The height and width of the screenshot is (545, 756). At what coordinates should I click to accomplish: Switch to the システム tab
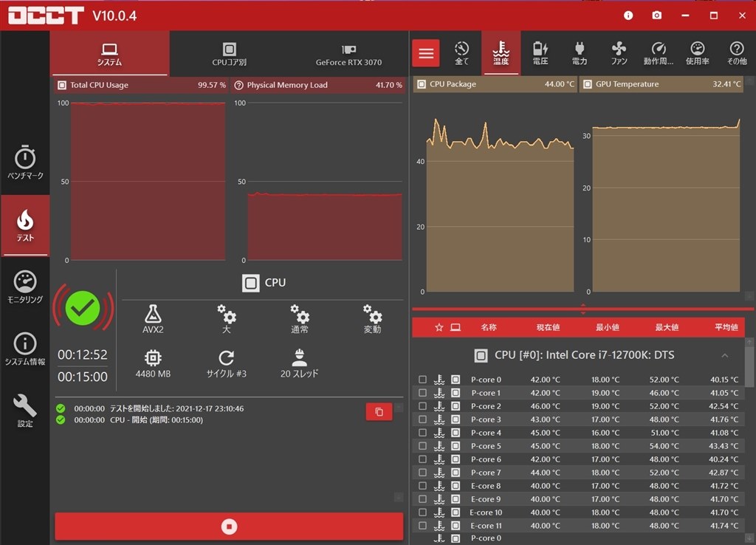[109, 54]
